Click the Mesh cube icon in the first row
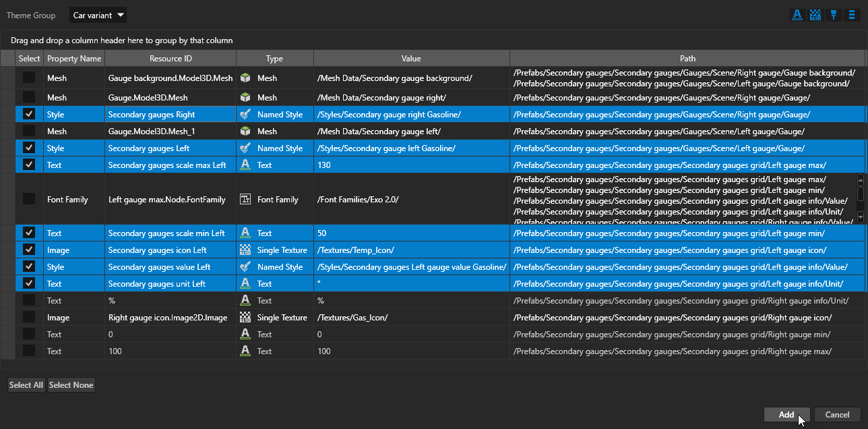The height and width of the screenshot is (429, 868). point(245,78)
